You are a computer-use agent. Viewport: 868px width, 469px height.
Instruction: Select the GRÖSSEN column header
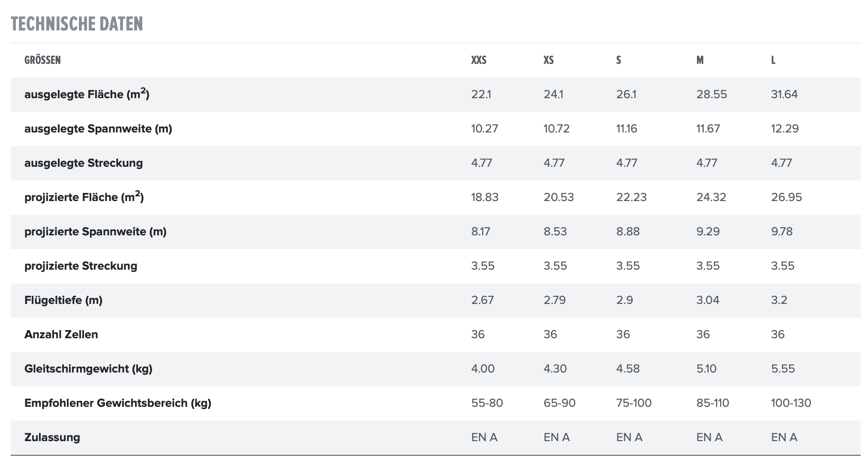(42, 60)
